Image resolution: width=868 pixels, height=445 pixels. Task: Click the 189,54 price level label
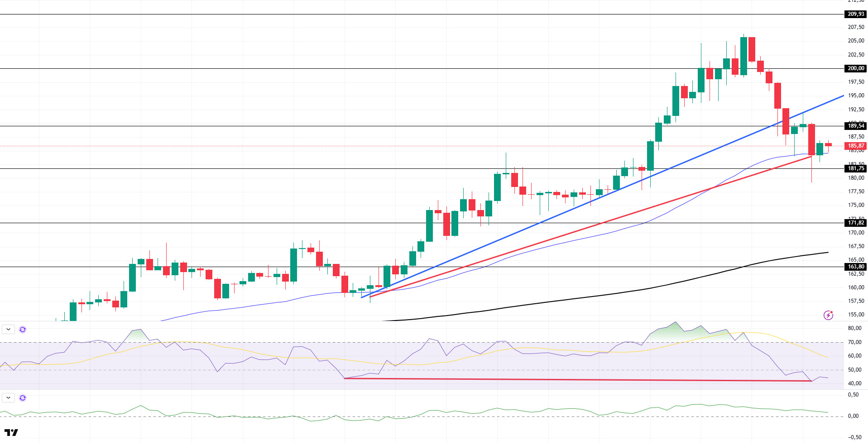point(856,126)
